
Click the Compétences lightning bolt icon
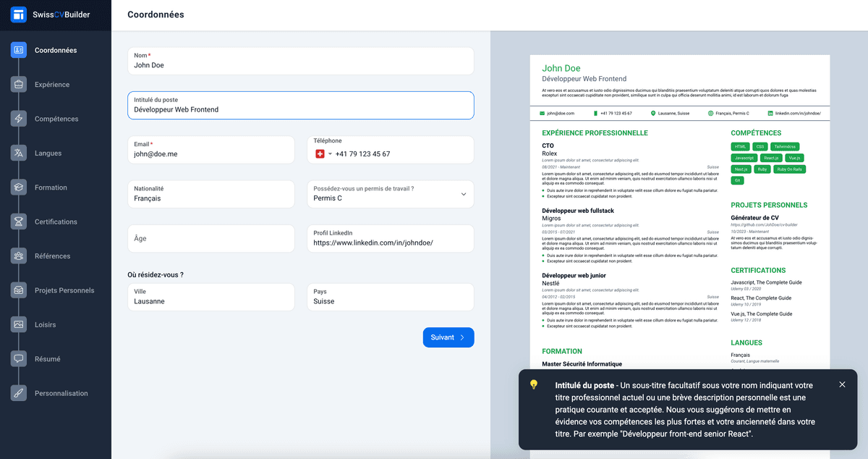point(19,119)
